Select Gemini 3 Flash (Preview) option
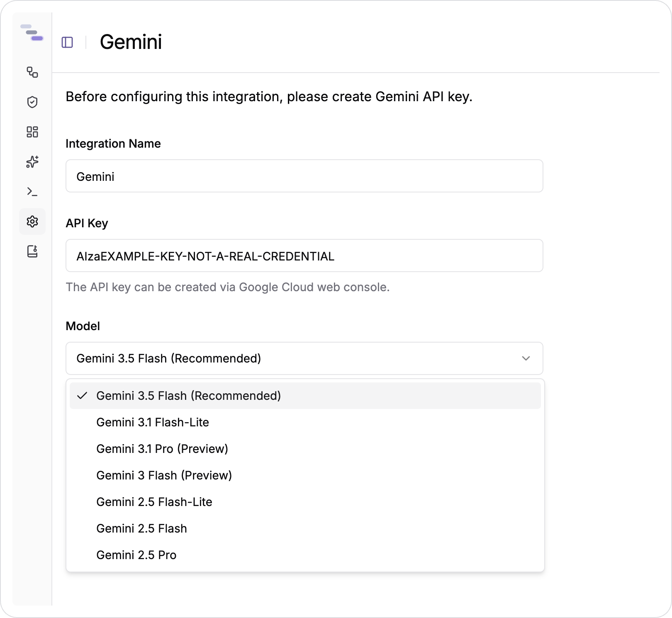672x618 pixels. click(305, 475)
